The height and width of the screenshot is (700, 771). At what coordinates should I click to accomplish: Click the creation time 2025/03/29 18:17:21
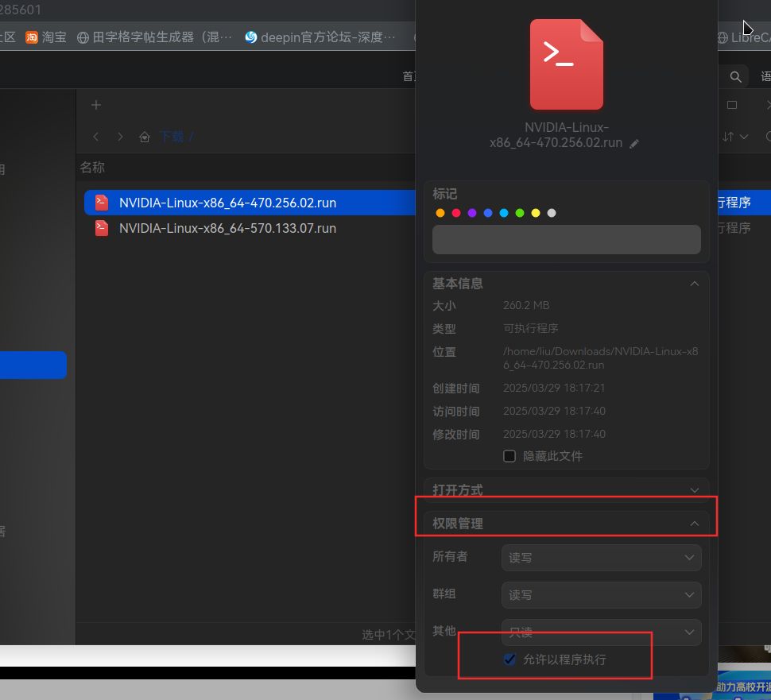(x=554, y=388)
